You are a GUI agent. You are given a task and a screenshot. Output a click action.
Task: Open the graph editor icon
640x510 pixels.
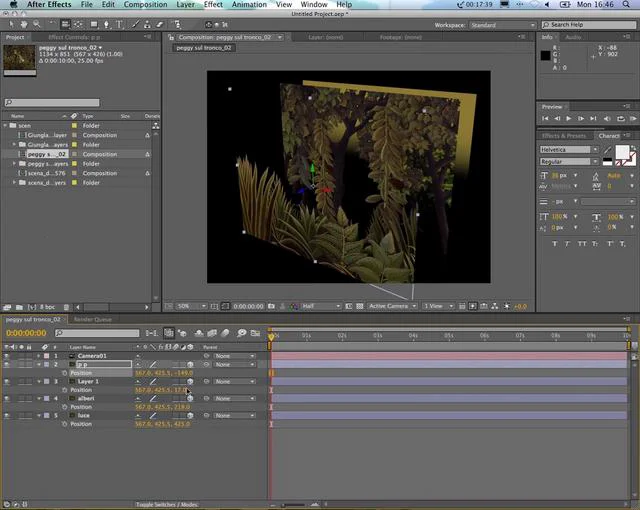point(255,333)
